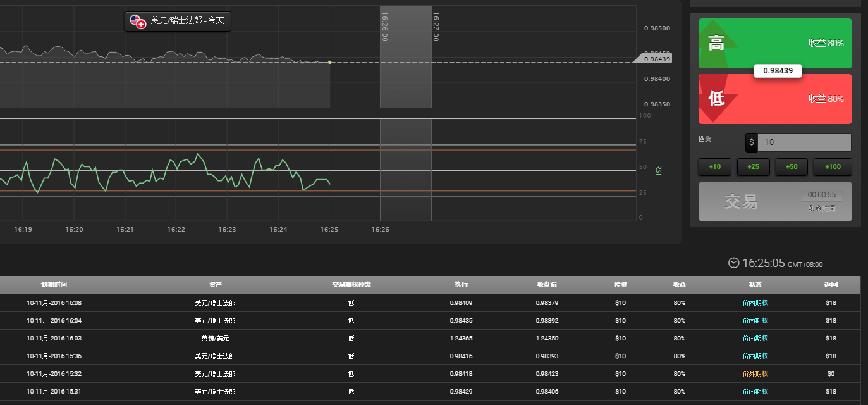Click the investment amount input field
This screenshot has width=868, height=405.
click(803, 142)
